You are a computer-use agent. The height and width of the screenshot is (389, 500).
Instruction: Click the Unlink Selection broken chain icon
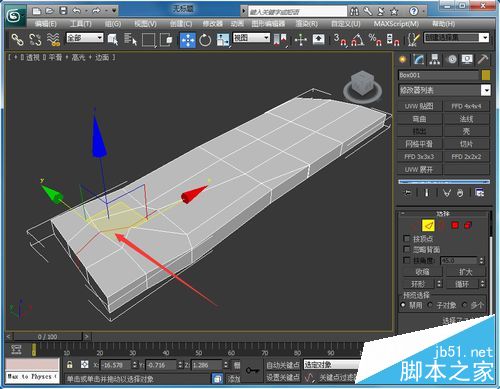click(35, 39)
